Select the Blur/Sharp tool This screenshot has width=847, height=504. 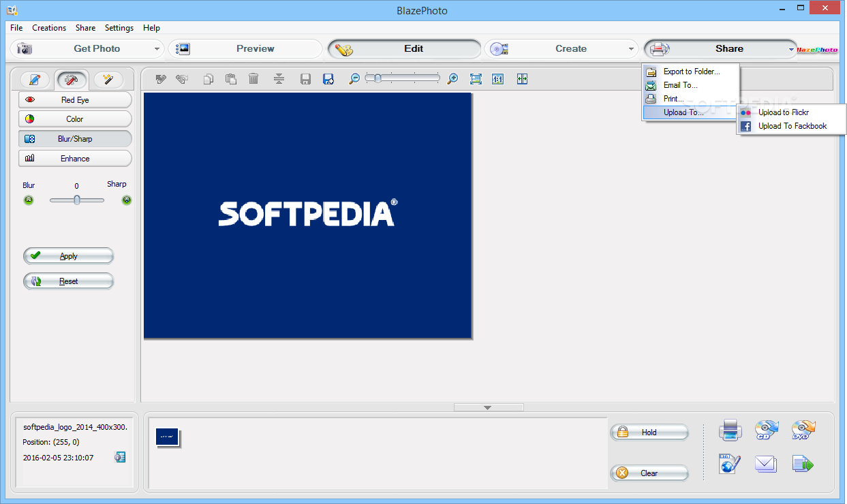(x=75, y=139)
